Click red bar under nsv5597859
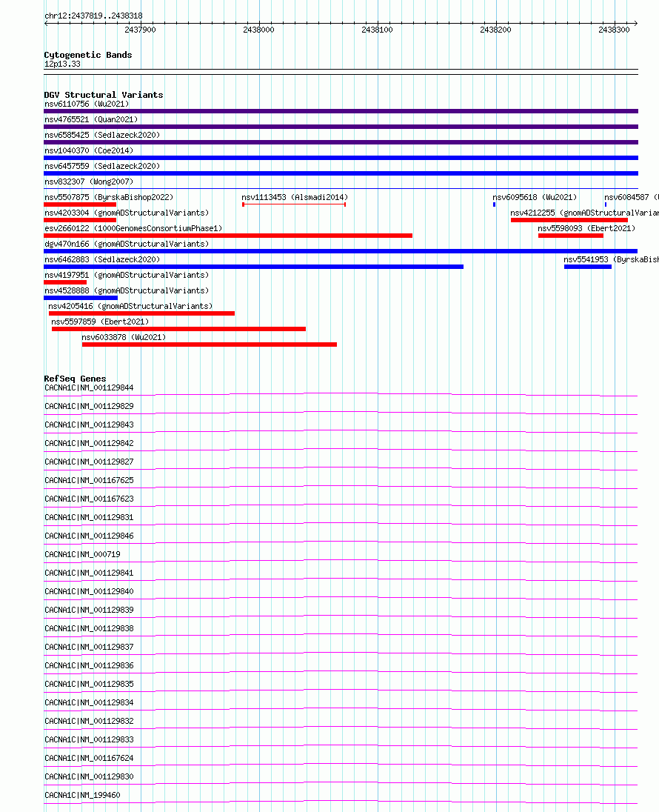This screenshot has height=812, width=659. click(178, 329)
